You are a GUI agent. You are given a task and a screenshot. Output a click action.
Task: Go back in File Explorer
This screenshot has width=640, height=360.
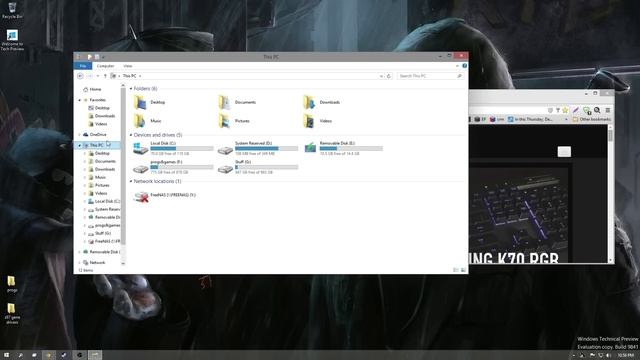[x=80, y=76]
